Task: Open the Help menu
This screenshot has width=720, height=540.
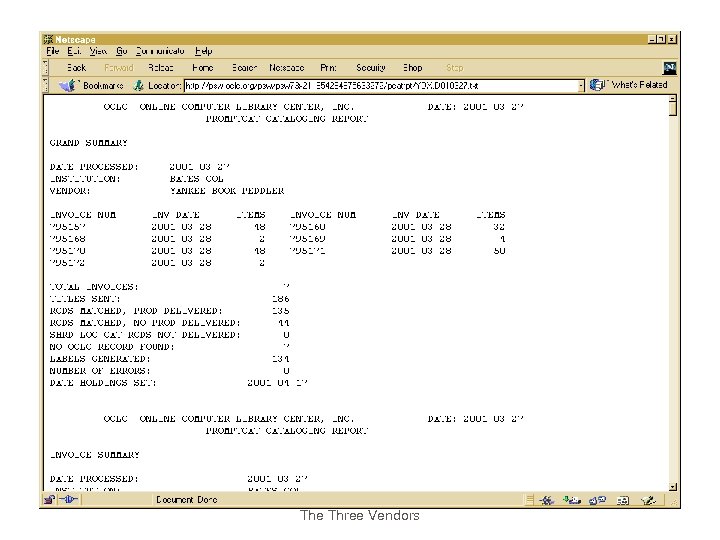Action: coord(203,51)
